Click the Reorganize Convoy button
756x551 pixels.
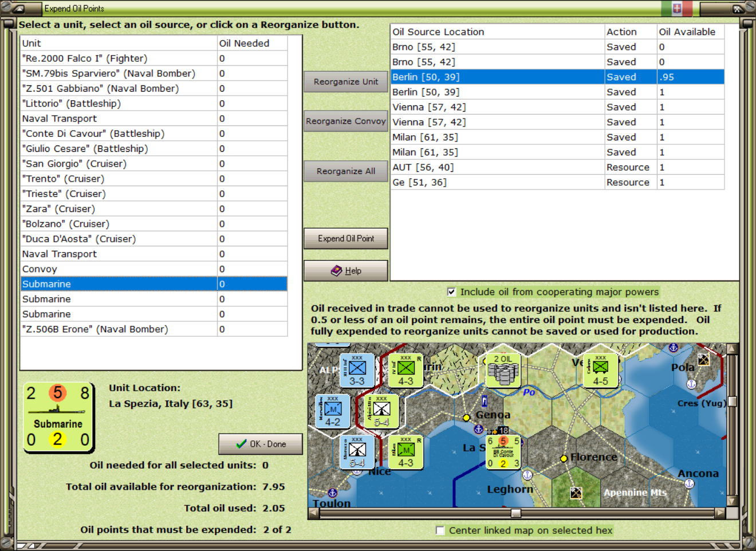coord(346,121)
